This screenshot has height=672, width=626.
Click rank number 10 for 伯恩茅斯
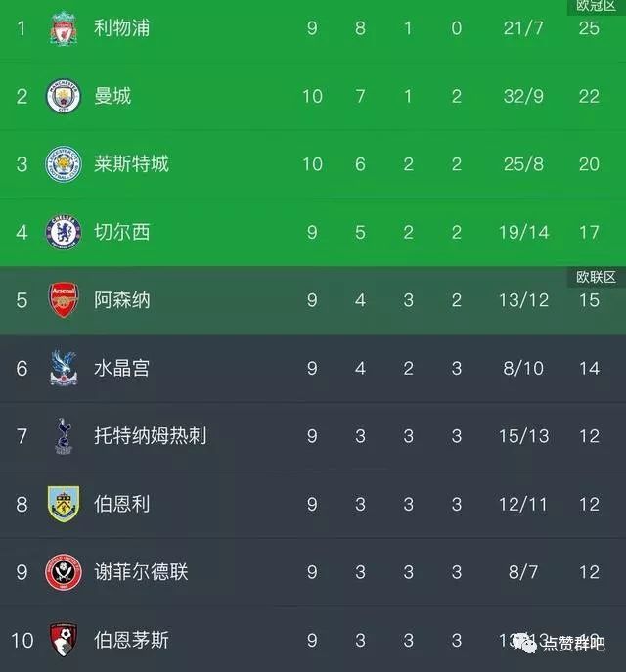pos(22,641)
